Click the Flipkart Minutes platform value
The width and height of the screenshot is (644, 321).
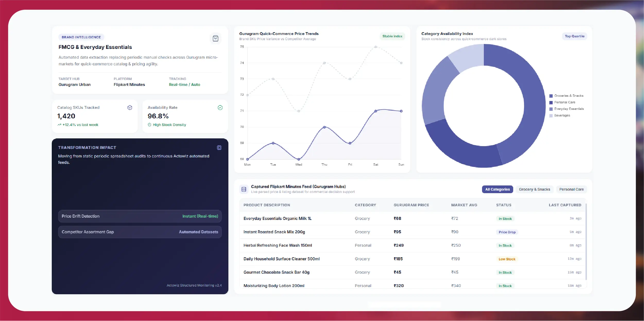click(x=129, y=85)
